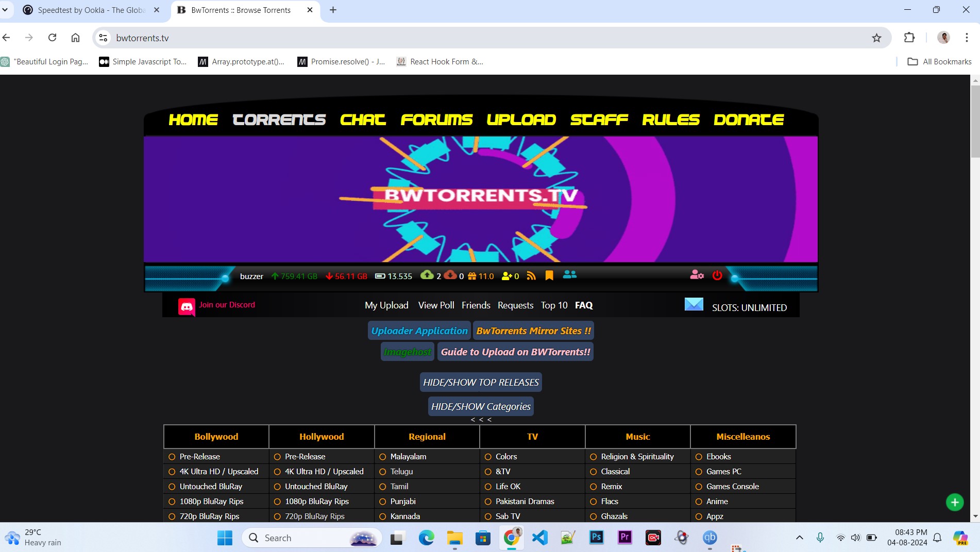
Task: Open the HOME menu item
Action: point(193,119)
